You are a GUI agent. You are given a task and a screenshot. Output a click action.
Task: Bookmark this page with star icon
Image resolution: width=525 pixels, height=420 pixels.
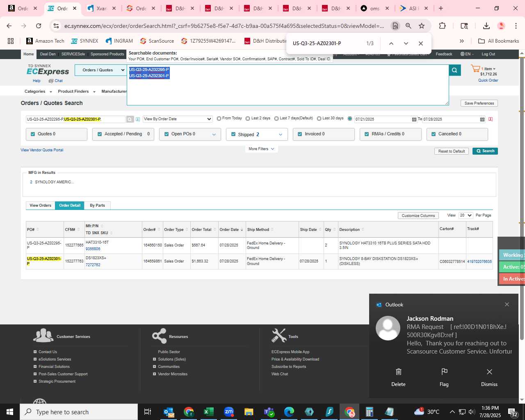[422, 26]
